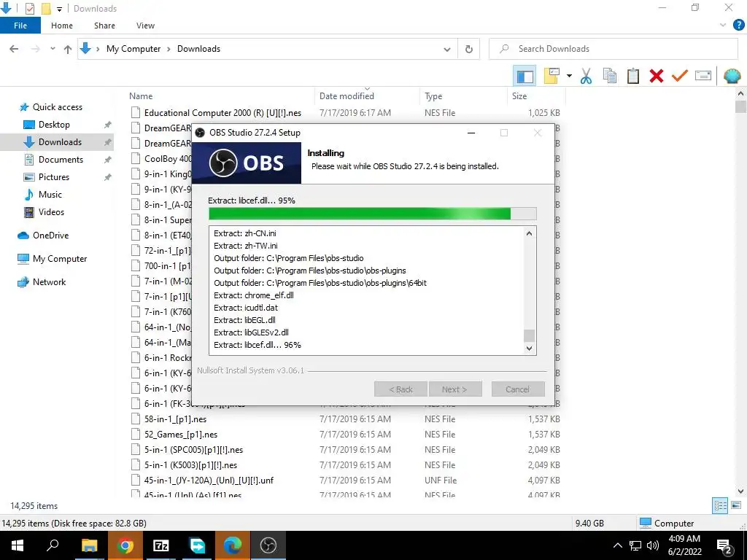Image resolution: width=747 pixels, height=560 pixels.
Task: Sort by the Type column header
Action: click(x=463, y=96)
